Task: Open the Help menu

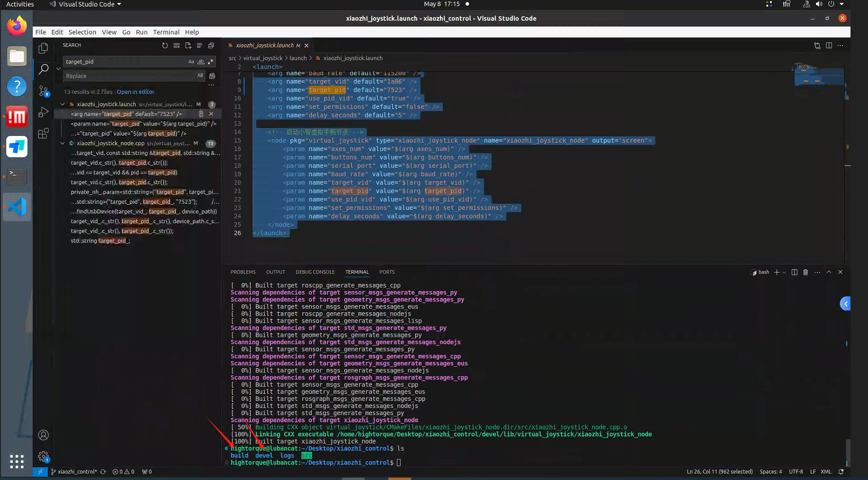Action: click(x=192, y=32)
